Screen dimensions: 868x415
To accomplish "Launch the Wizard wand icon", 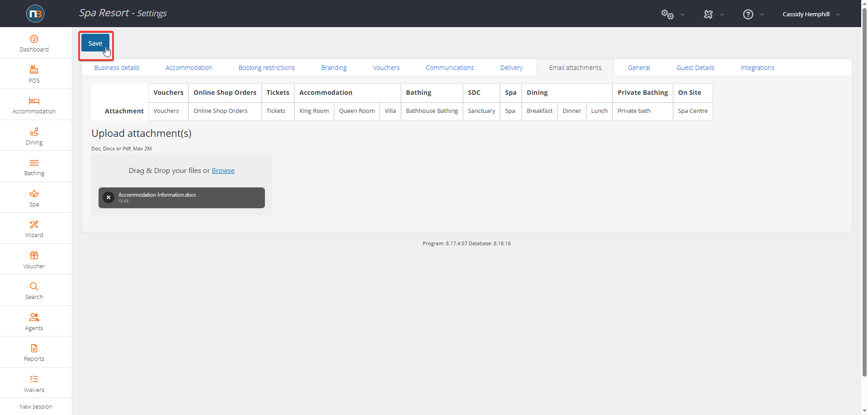I will [34, 224].
